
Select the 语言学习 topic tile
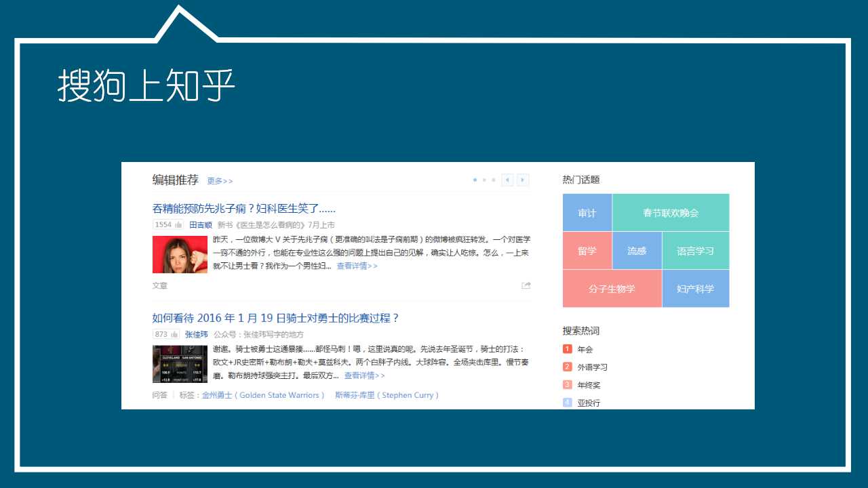coord(696,251)
